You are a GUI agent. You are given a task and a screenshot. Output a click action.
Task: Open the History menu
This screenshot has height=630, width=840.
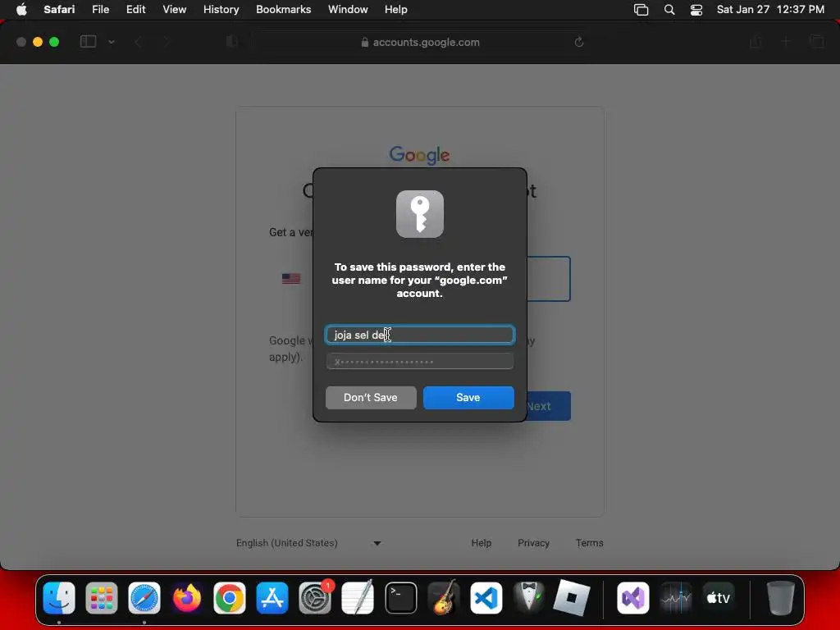tap(221, 10)
